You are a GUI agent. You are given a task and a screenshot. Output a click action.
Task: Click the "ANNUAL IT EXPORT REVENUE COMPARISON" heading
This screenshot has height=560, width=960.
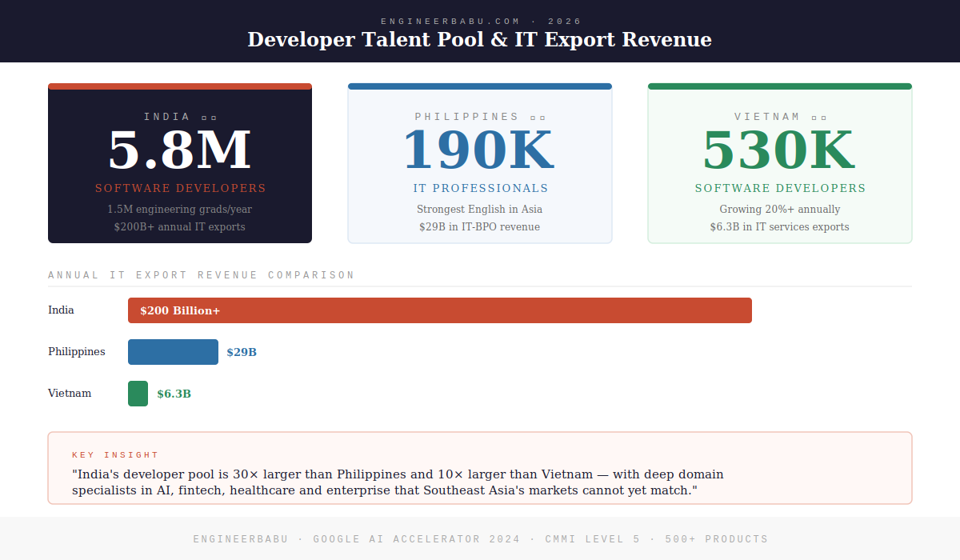202,275
